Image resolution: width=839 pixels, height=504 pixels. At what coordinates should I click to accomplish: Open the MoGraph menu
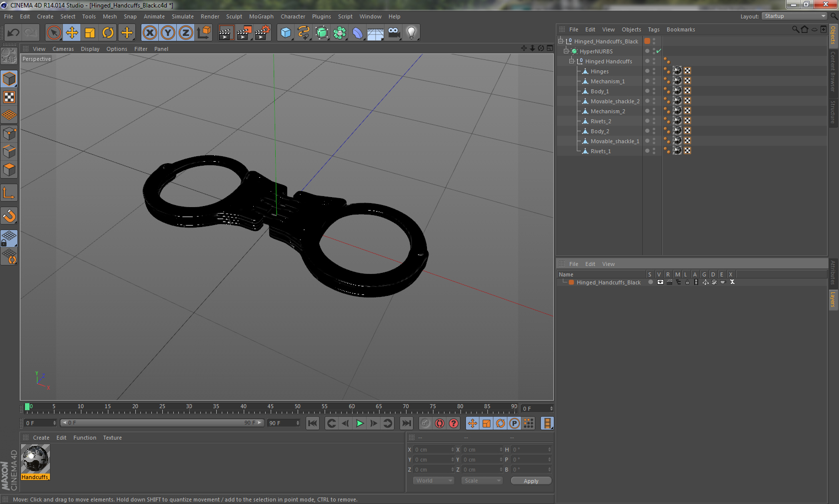pyautogui.click(x=261, y=16)
